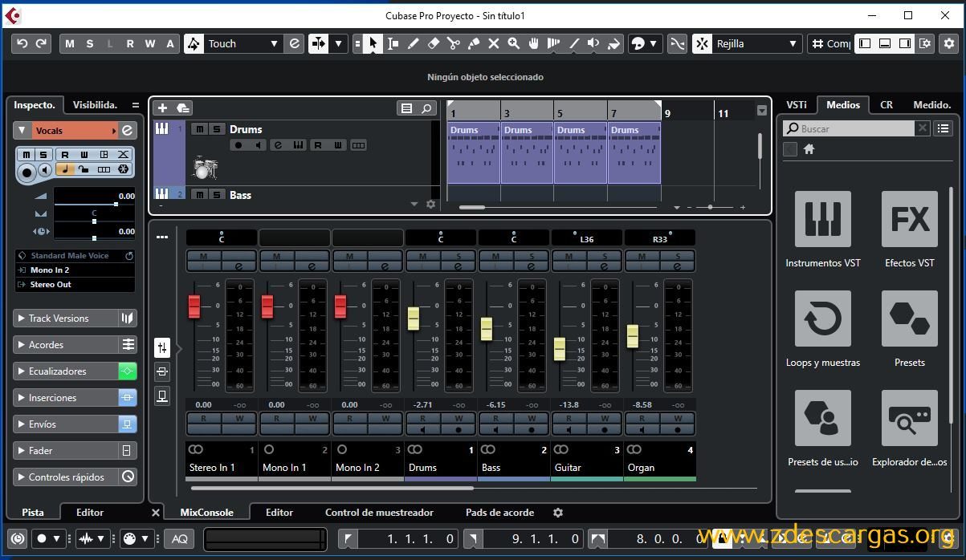The height and width of the screenshot is (560, 966).
Task: Open Presets de usuario tile
Action: (823, 418)
